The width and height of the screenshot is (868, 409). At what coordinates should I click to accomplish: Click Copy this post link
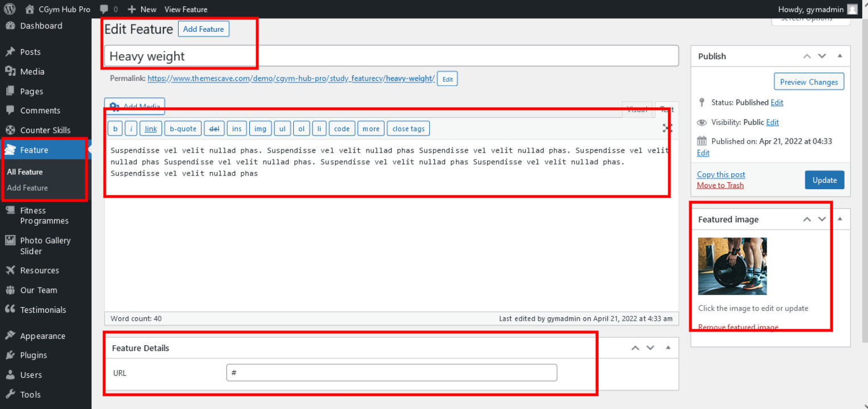coord(721,174)
